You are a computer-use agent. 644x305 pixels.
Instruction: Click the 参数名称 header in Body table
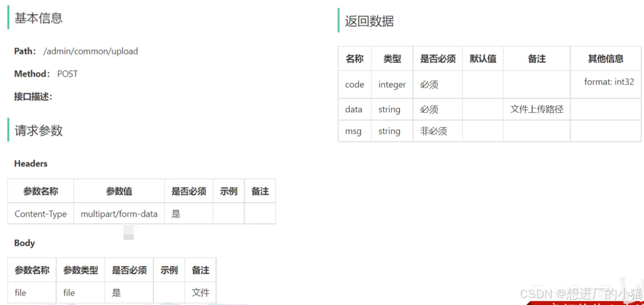[x=32, y=270]
